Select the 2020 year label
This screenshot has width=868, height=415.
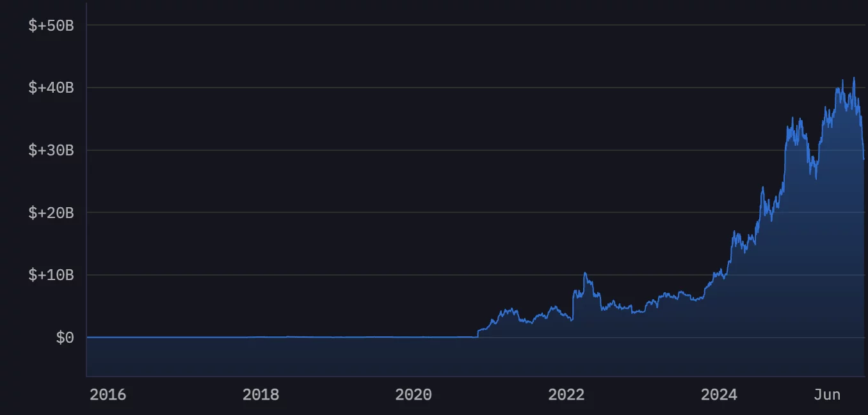415,395
